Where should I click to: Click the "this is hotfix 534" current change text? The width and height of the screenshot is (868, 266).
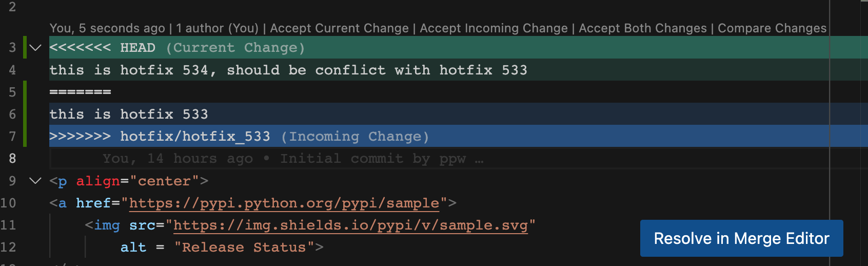click(x=287, y=70)
